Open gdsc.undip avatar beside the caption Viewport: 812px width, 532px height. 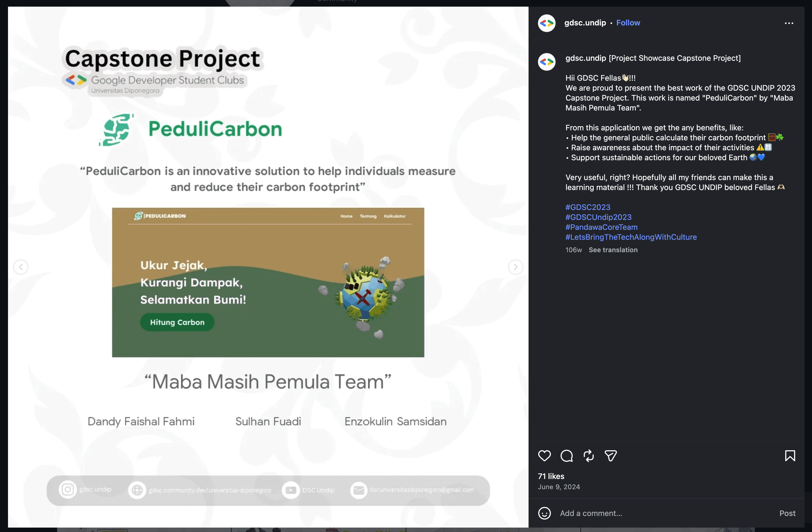546,62
